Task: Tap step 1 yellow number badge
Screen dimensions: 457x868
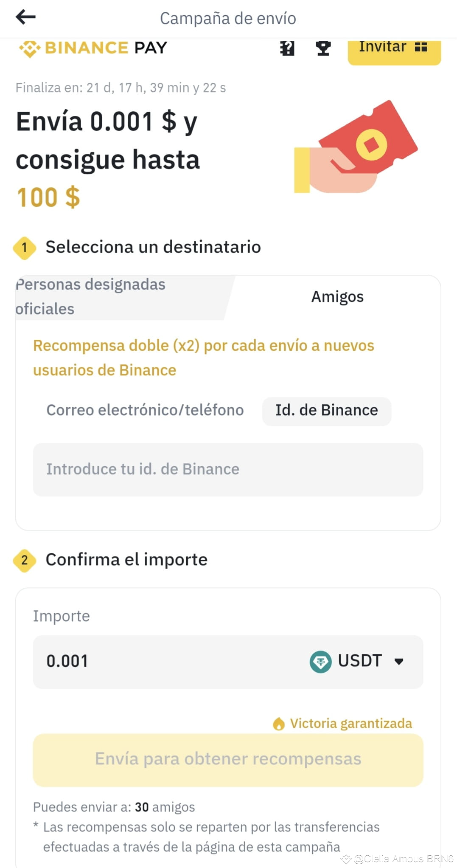Action: click(25, 248)
